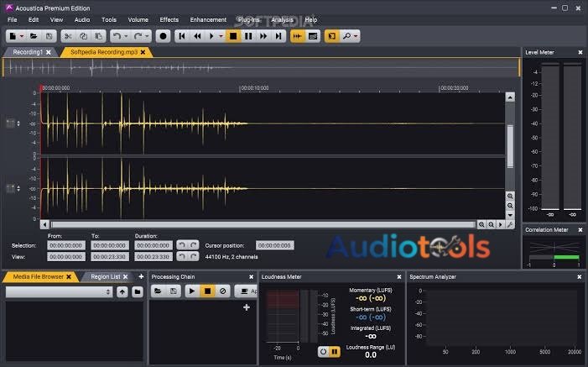Start recording with the Record button
588x367 pixels.
point(163,36)
